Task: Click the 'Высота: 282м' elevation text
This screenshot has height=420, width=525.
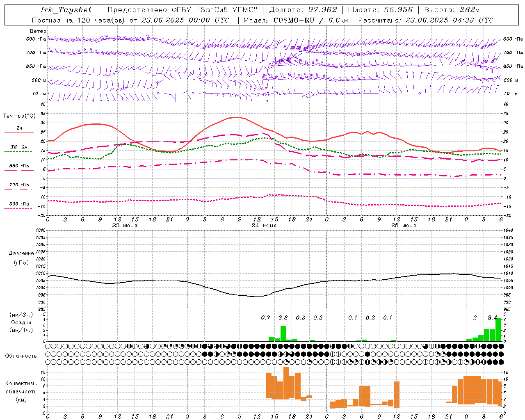Action: click(452, 10)
